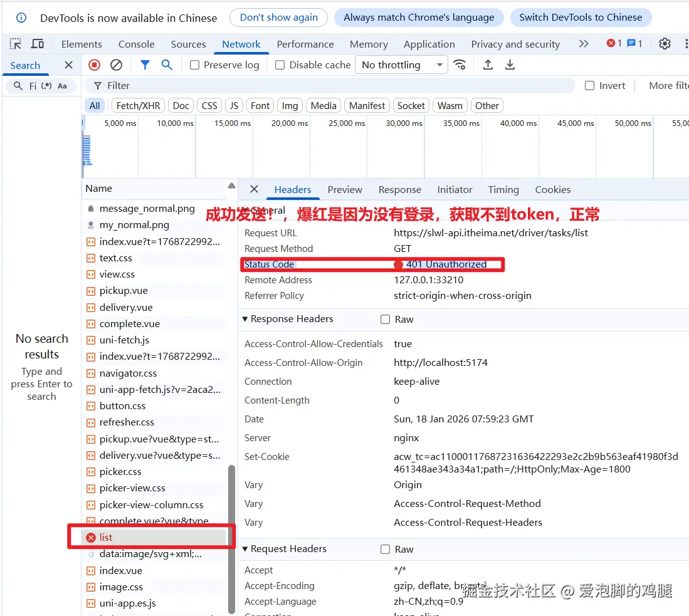Open the Timing tab of request
Screen dimensions: 689x616
click(x=503, y=190)
